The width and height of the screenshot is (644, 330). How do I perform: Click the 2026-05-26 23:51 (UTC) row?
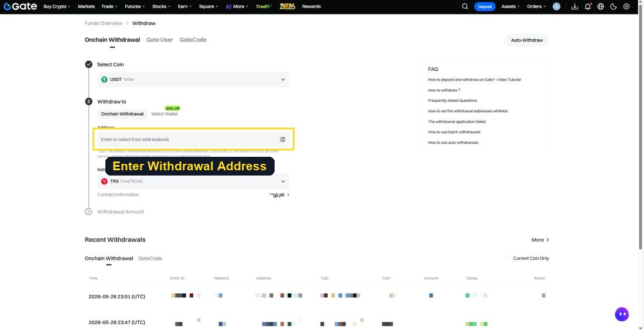(x=317, y=296)
